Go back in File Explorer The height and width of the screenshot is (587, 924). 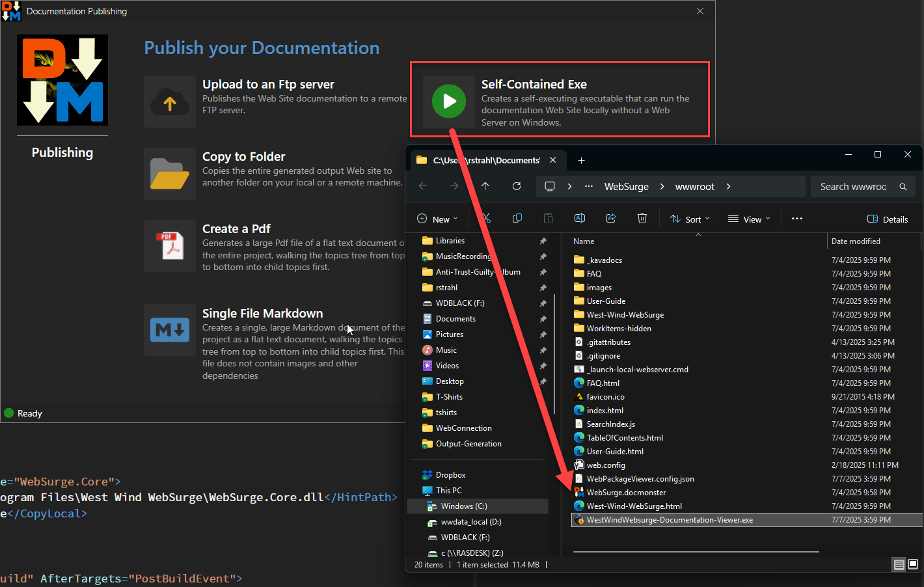tap(423, 186)
